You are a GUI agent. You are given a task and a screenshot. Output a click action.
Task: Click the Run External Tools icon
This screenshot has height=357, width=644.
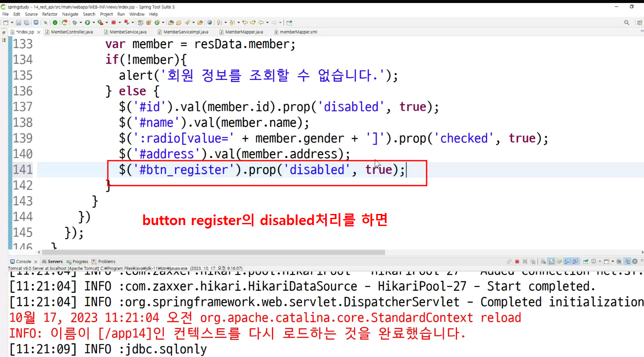tap(100, 22)
